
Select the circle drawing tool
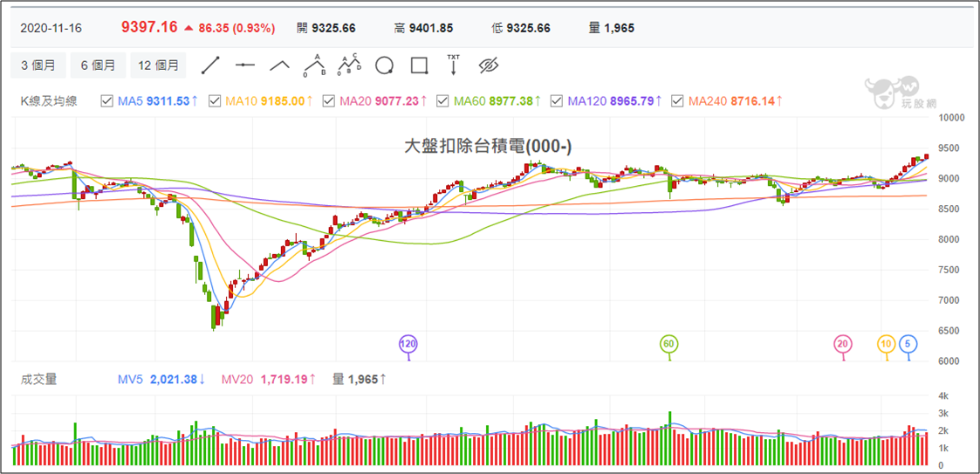(x=384, y=65)
